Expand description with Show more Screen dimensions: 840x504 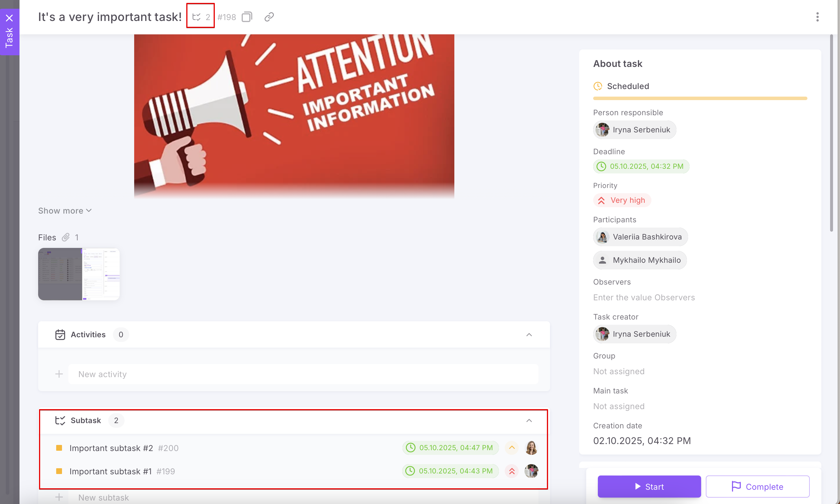[x=65, y=211]
